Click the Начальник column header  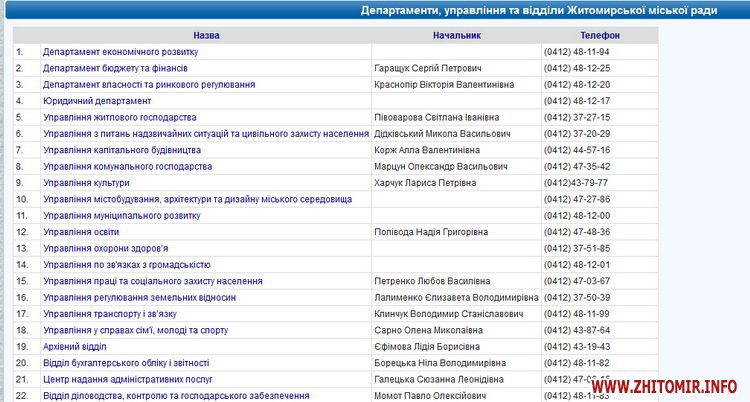coord(456,35)
